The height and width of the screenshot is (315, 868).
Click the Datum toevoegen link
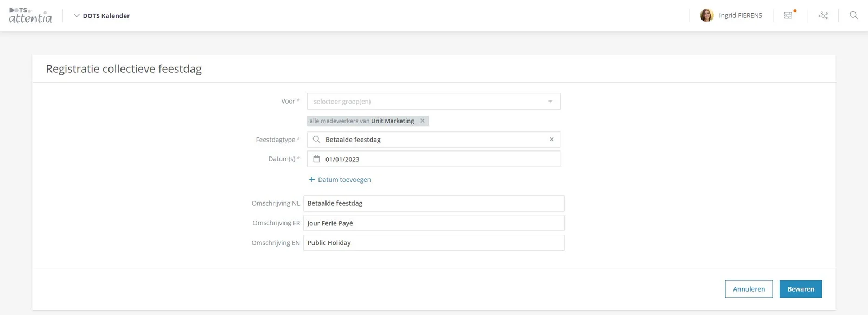pyautogui.click(x=340, y=180)
